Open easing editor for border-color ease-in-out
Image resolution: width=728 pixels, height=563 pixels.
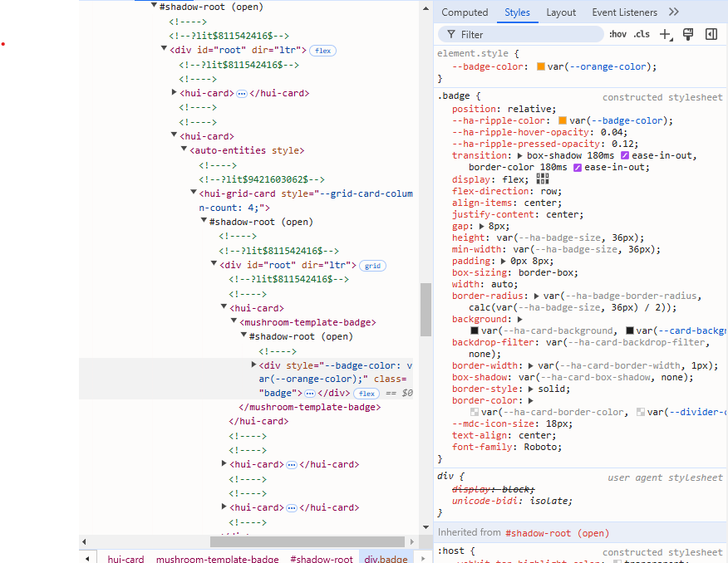tap(577, 167)
